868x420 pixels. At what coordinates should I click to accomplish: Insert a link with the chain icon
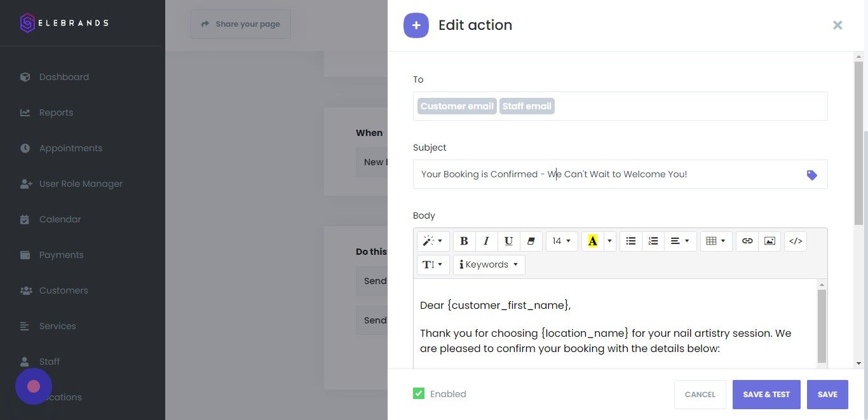tap(747, 241)
